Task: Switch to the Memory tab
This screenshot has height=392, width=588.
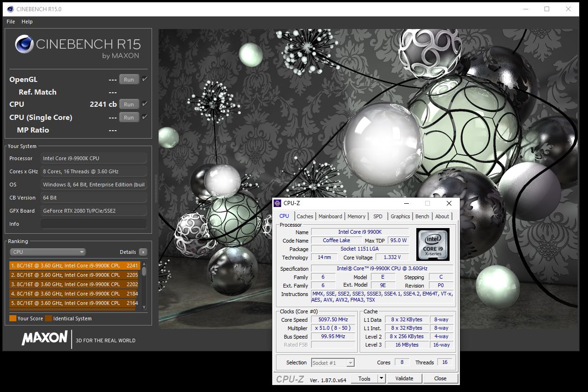Action: pyautogui.click(x=356, y=216)
